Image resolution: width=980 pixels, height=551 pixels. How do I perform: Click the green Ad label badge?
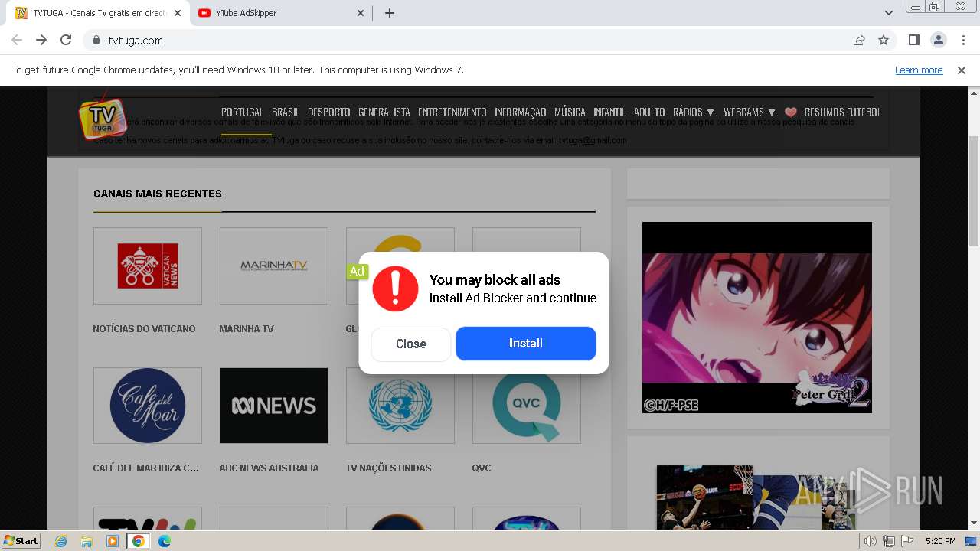point(357,272)
